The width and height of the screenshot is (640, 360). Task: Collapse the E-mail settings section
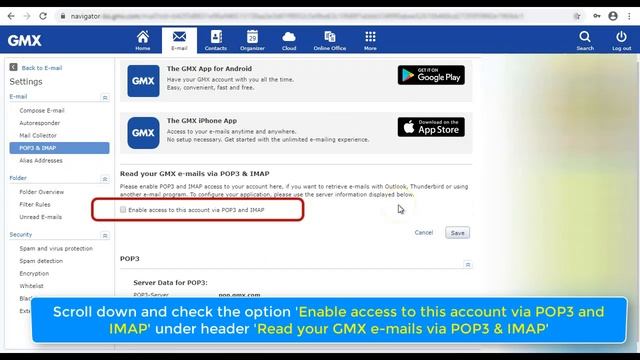pos(105,98)
